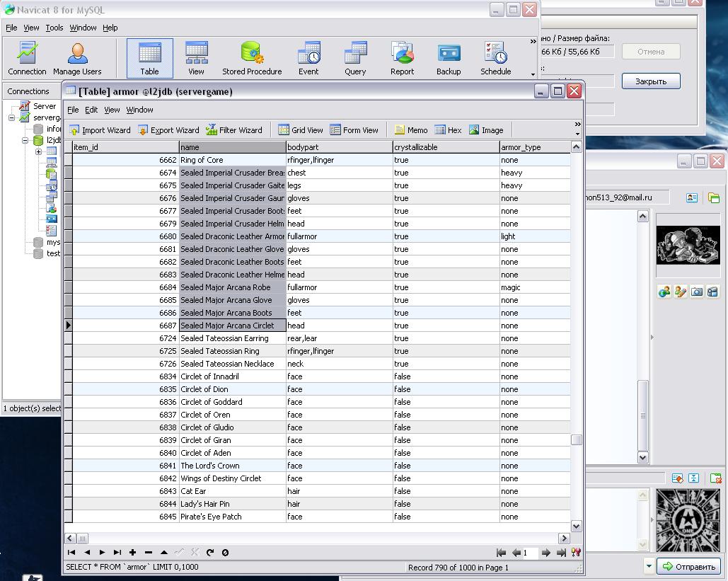Open Event objects
This screenshot has width=728, height=581.
tap(308, 58)
